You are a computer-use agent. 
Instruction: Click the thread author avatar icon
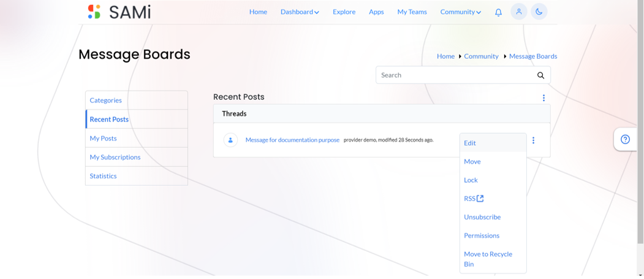point(230,140)
